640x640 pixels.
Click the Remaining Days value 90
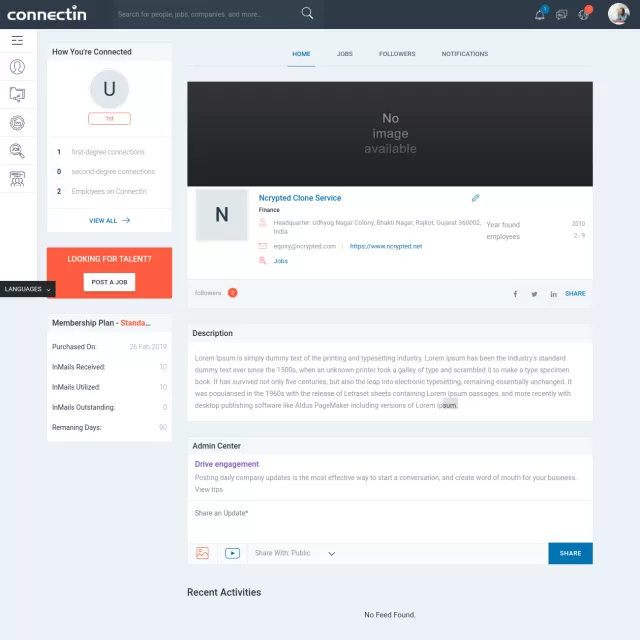click(x=163, y=427)
